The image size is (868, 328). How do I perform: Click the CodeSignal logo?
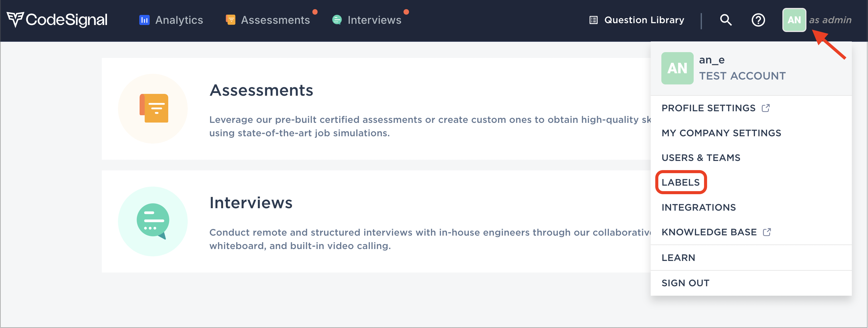click(x=57, y=20)
